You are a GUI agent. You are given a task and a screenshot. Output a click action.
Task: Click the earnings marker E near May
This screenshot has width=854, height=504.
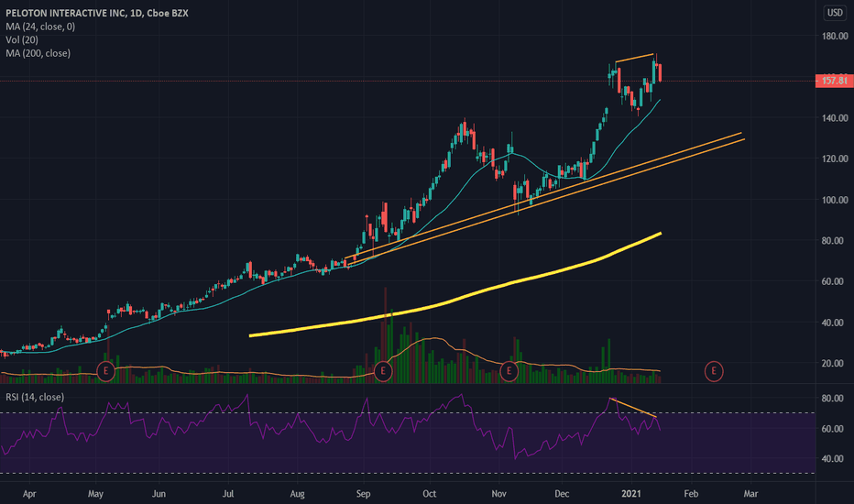[105, 372]
